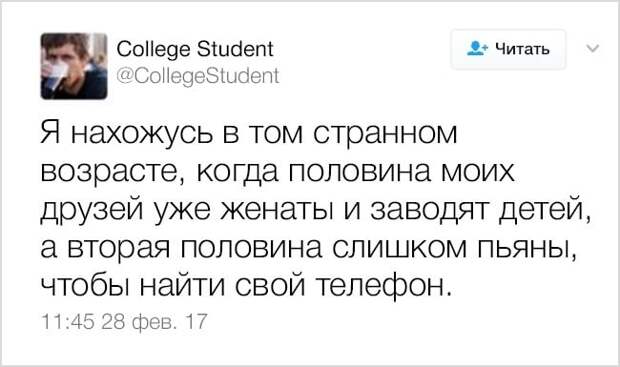Image resolution: width=620 pixels, height=367 pixels.
Task: Click the word телефон in the tweet
Action: click(383, 286)
